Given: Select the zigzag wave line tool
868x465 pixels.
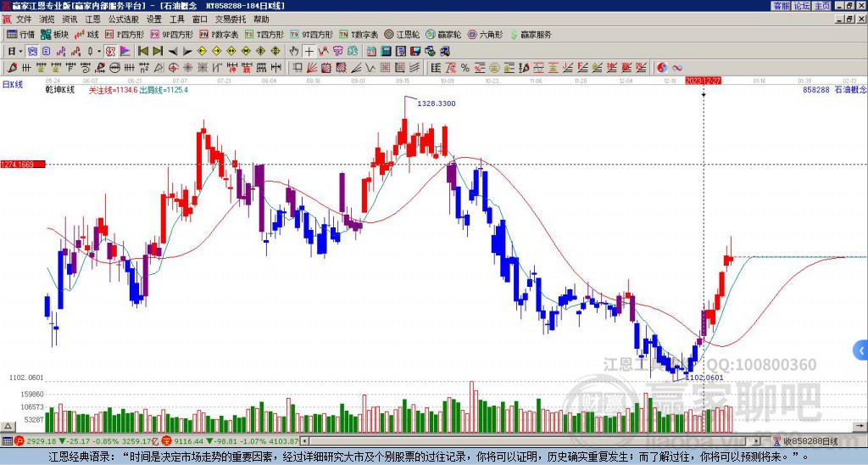Looking at the screenshot, I should (x=370, y=68).
